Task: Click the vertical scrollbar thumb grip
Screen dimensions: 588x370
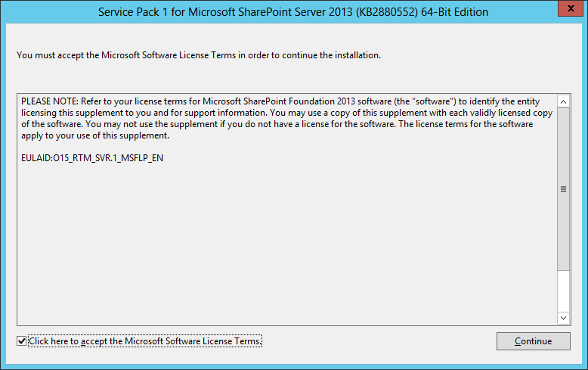Action: [x=563, y=189]
